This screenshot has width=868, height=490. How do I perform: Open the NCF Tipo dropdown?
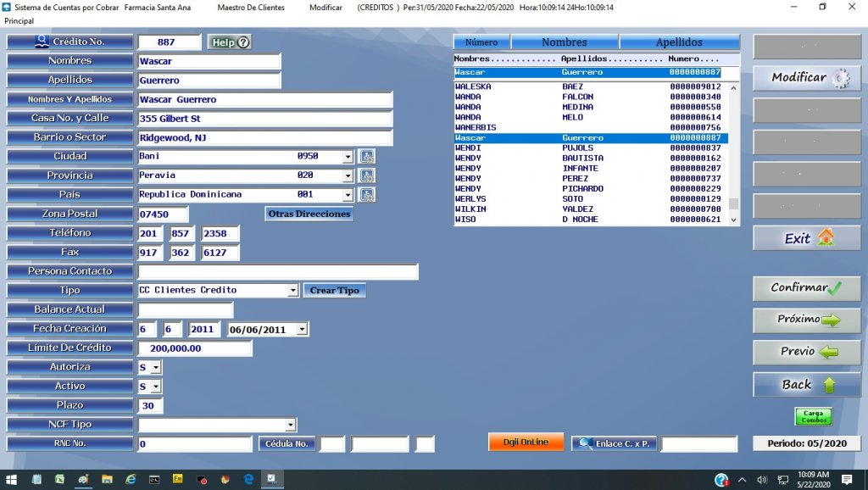[291, 424]
